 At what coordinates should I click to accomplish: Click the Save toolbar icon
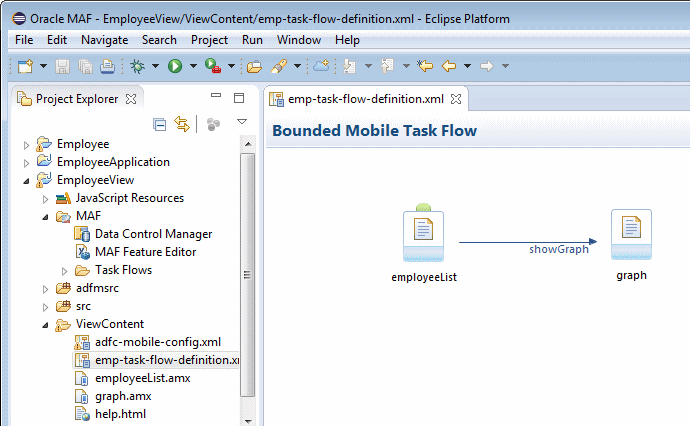[x=62, y=66]
